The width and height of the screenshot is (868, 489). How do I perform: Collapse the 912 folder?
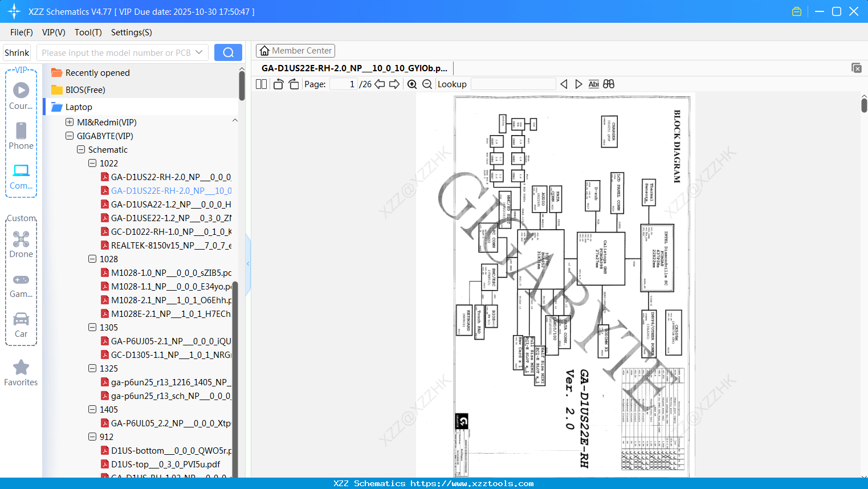pos(92,437)
